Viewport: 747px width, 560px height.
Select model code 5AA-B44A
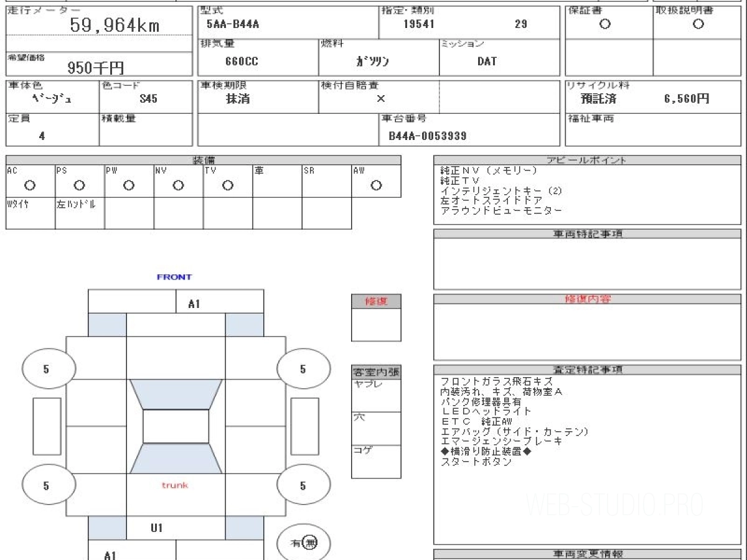(x=233, y=25)
